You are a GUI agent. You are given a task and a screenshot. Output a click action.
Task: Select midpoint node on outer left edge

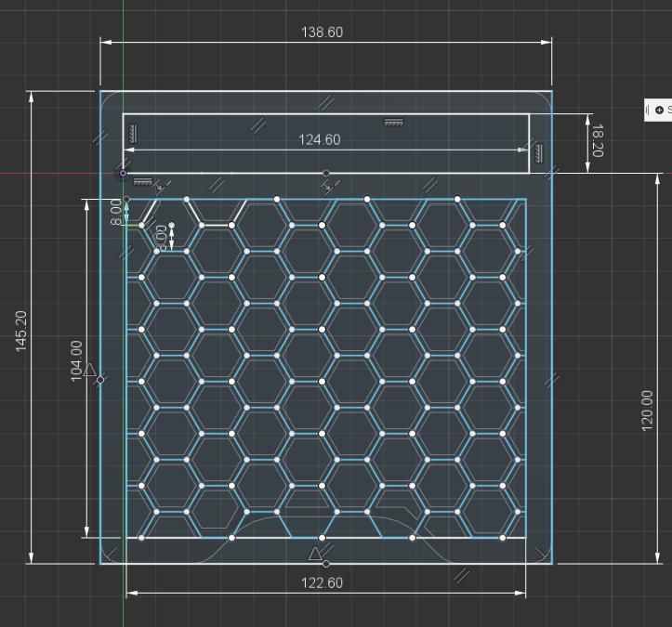[100, 380]
